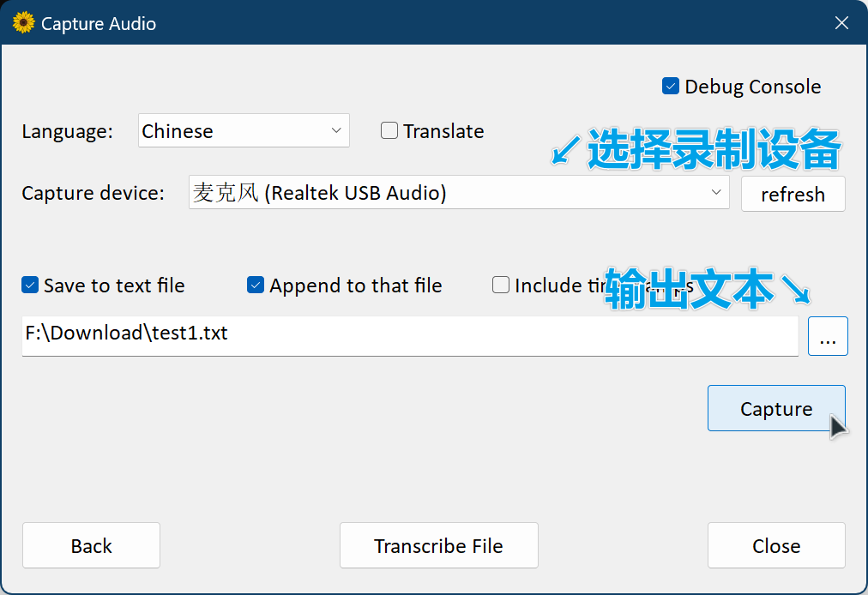Click the Capture Audio title bar text
The image size is (868, 595).
[x=99, y=23]
